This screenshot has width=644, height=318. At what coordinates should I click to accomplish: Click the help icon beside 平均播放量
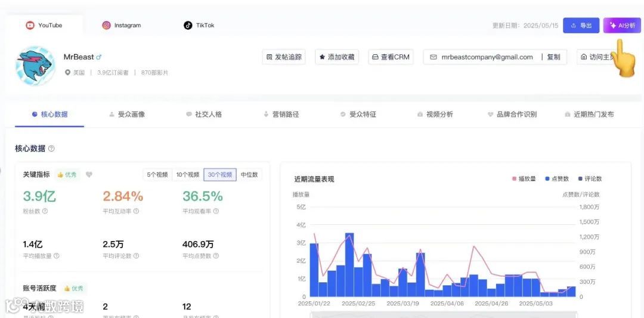coord(56,255)
